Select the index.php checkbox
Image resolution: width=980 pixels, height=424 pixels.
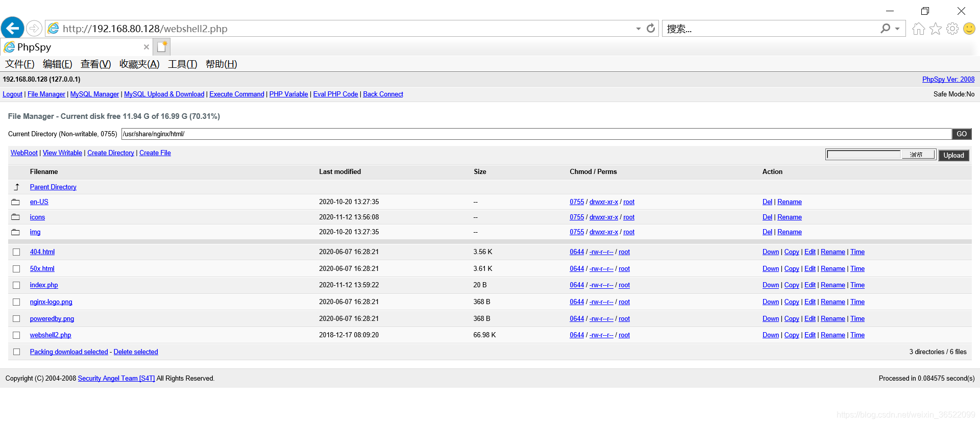pyautogui.click(x=16, y=285)
